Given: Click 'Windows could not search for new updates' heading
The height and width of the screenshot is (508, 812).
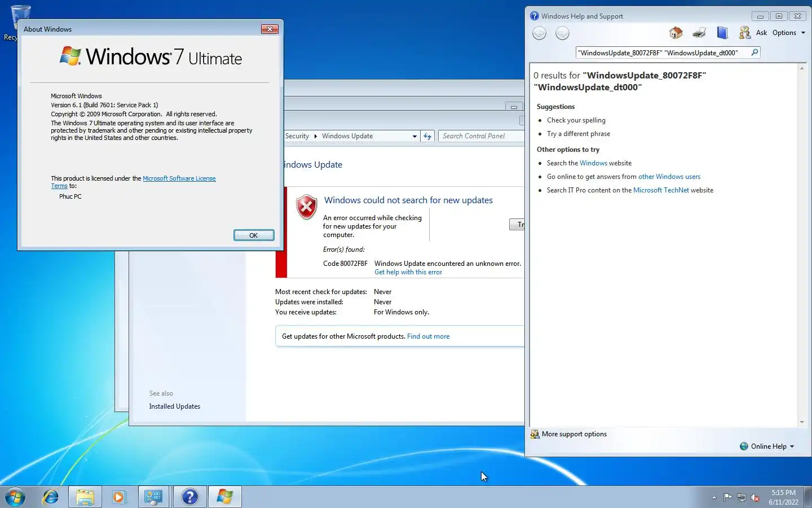Looking at the screenshot, I should coord(408,200).
